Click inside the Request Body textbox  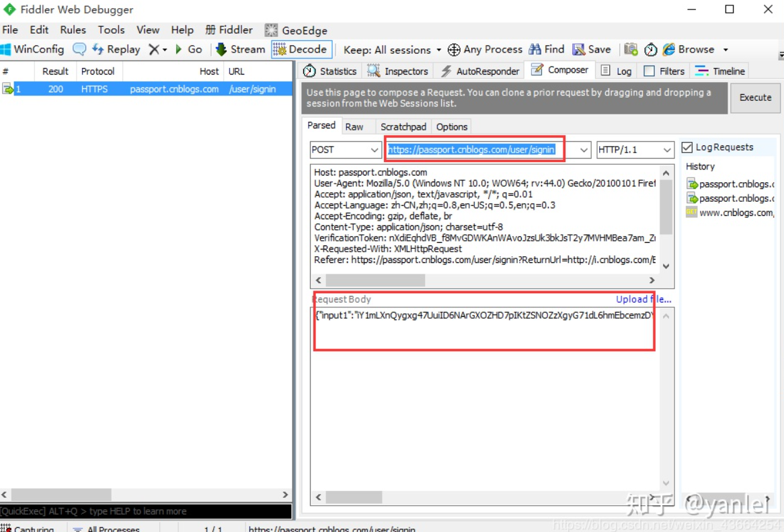485,400
